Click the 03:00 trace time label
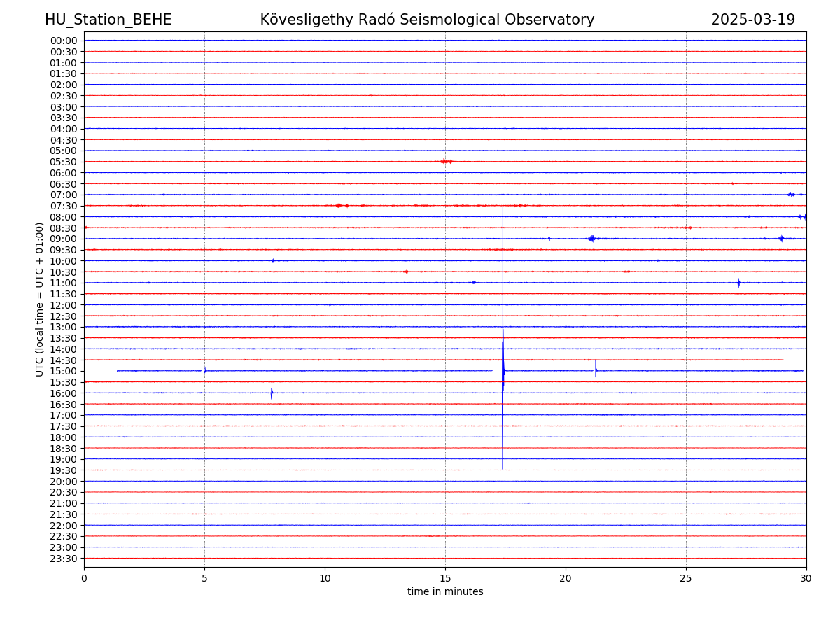This screenshot has height=630, width=840. pyautogui.click(x=64, y=106)
